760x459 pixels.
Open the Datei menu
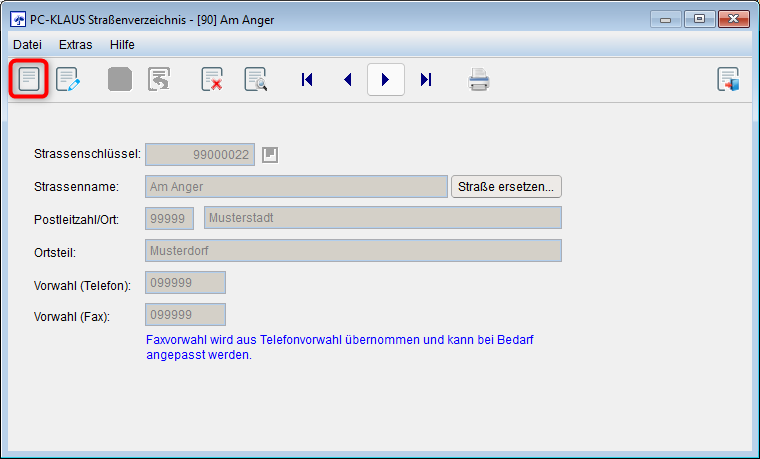[28, 44]
